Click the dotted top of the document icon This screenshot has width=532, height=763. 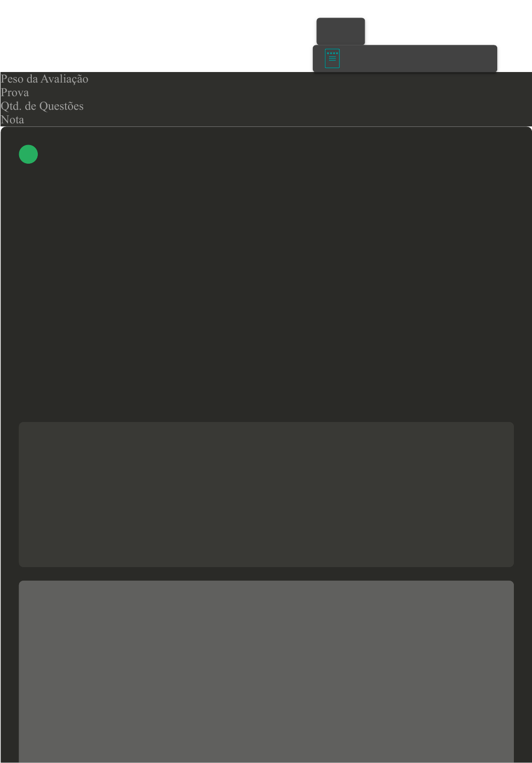coord(332,53)
